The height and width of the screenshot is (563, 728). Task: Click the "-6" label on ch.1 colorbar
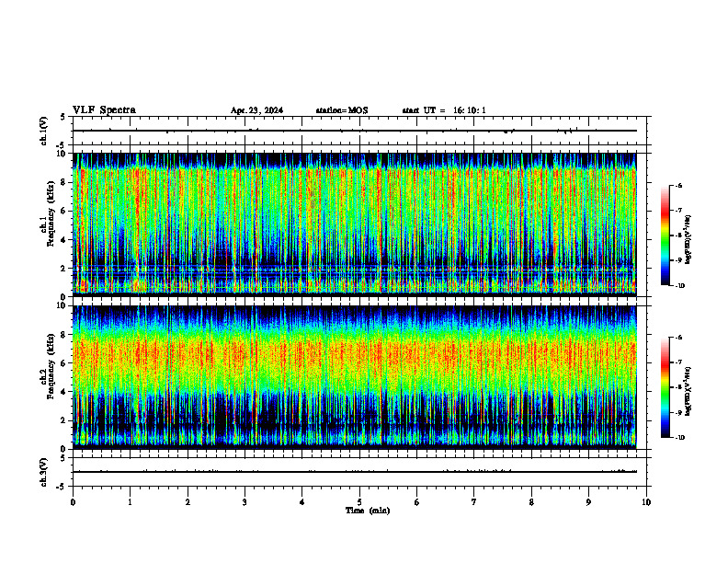pos(678,185)
